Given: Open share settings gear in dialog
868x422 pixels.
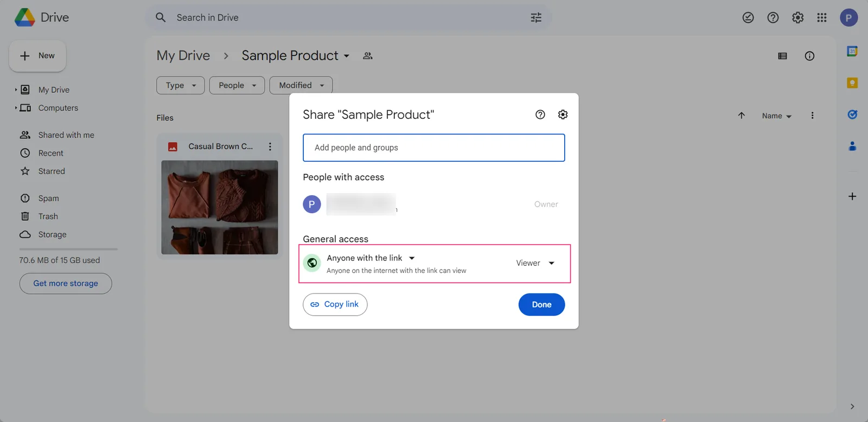Looking at the screenshot, I should tap(563, 114).
